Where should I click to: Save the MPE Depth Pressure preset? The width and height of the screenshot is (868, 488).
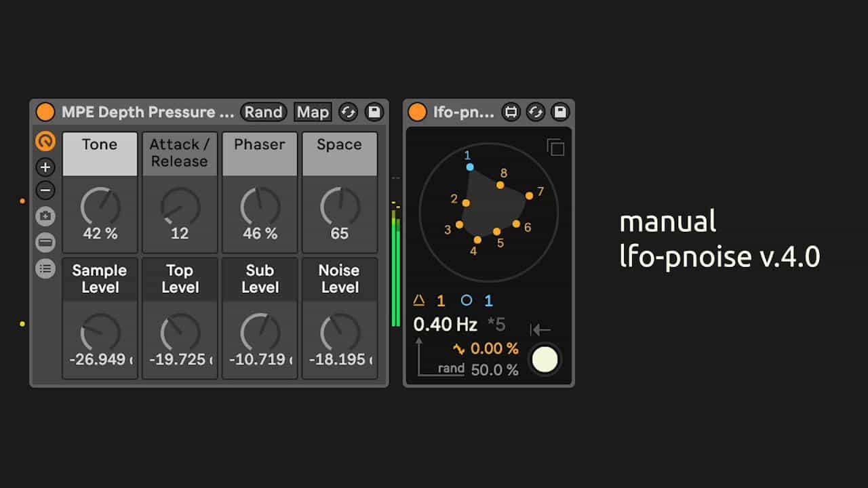click(x=374, y=112)
